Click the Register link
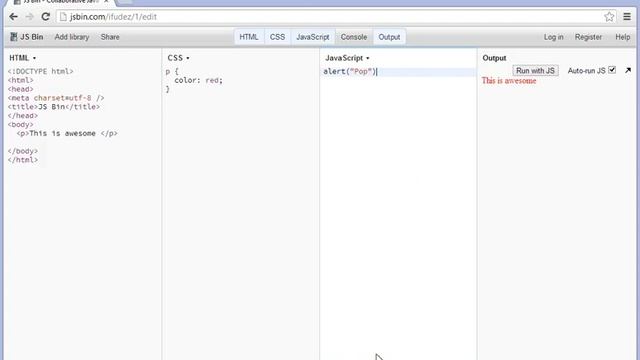This screenshot has height=360, width=640. click(x=588, y=37)
